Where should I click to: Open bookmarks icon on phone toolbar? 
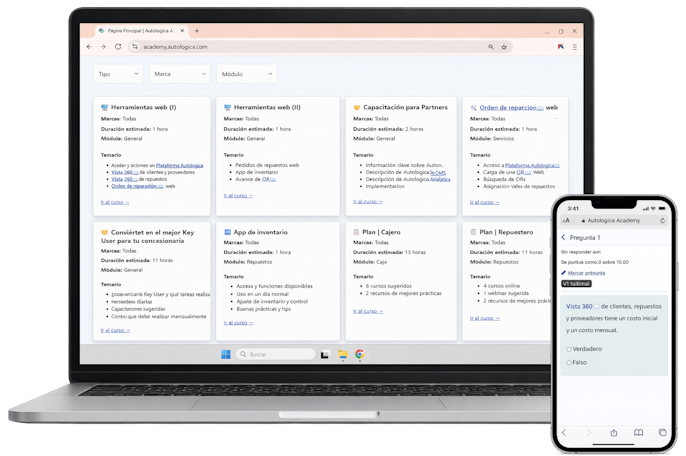(638, 432)
